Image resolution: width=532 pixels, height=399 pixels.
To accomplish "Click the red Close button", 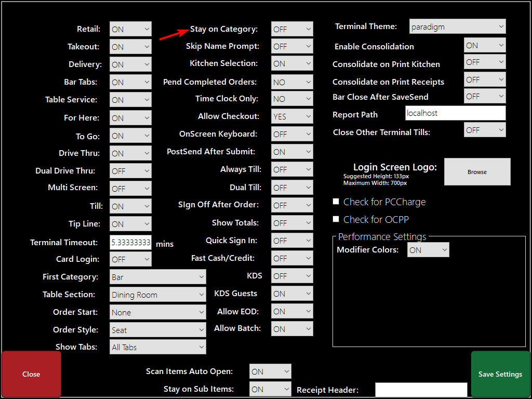I will point(31,374).
